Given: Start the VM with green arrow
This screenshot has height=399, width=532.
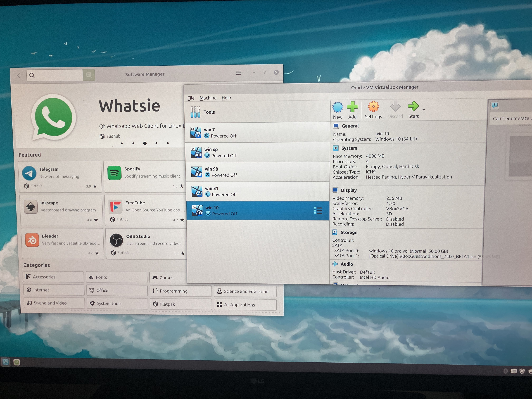Looking at the screenshot, I should [x=413, y=106].
